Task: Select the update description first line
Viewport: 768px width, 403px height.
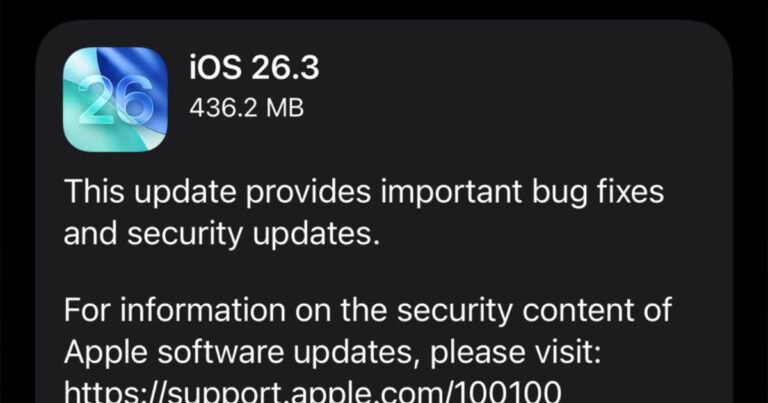Action: click(364, 192)
